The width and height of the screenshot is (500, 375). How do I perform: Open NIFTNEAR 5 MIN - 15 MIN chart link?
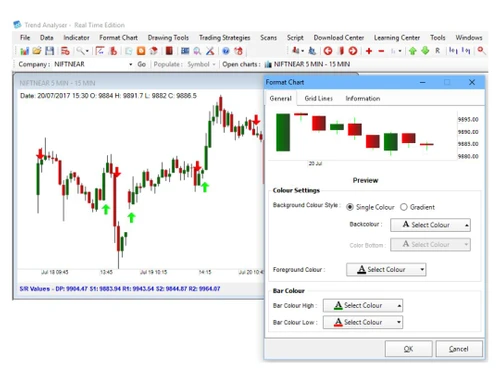[307, 64]
